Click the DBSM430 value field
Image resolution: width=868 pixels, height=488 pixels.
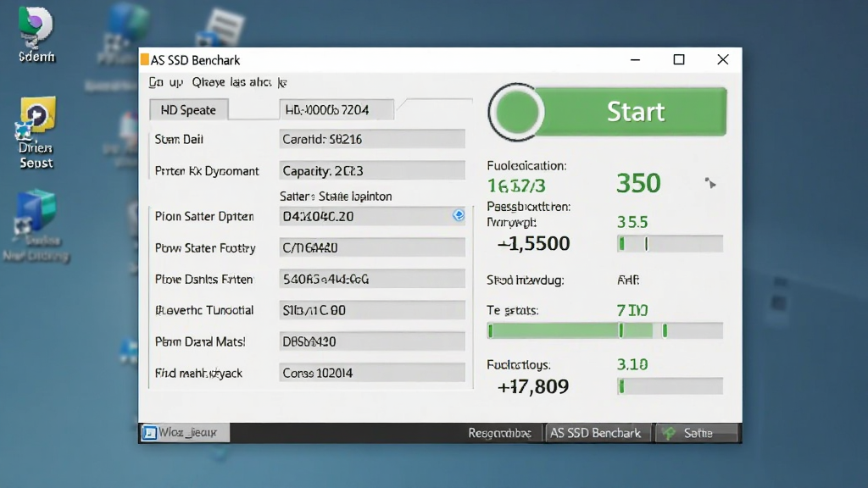point(372,341)
